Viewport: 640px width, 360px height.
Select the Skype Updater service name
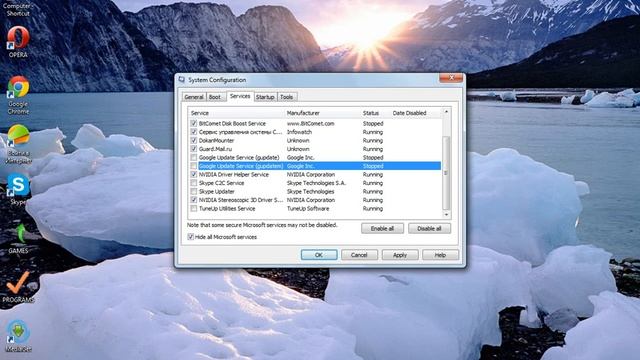(216, 191)
